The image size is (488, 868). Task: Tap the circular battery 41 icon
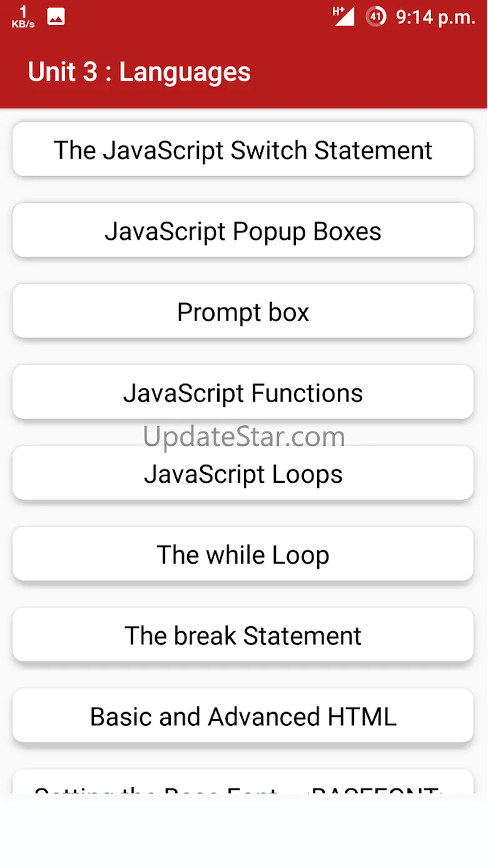pyautogui.click(x=376, y=17)
